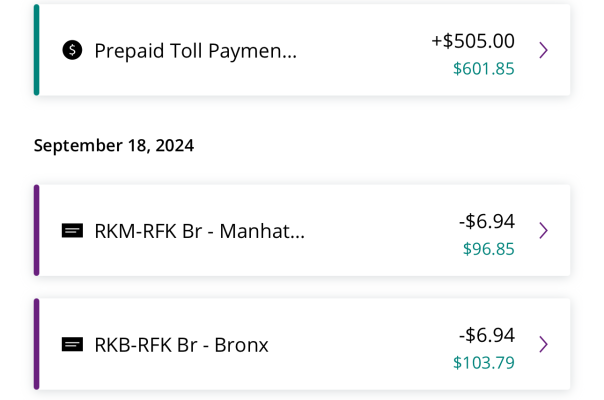Viewport: 604px width, 400px height.
Task: Click the $601.85 balance in green
Action: pyautogui.click(x=484, y=69)
